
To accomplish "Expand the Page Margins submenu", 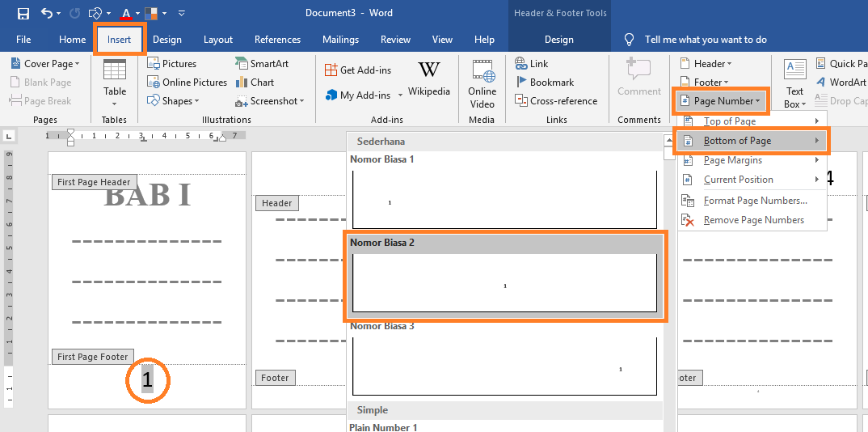I will [752, 160].
